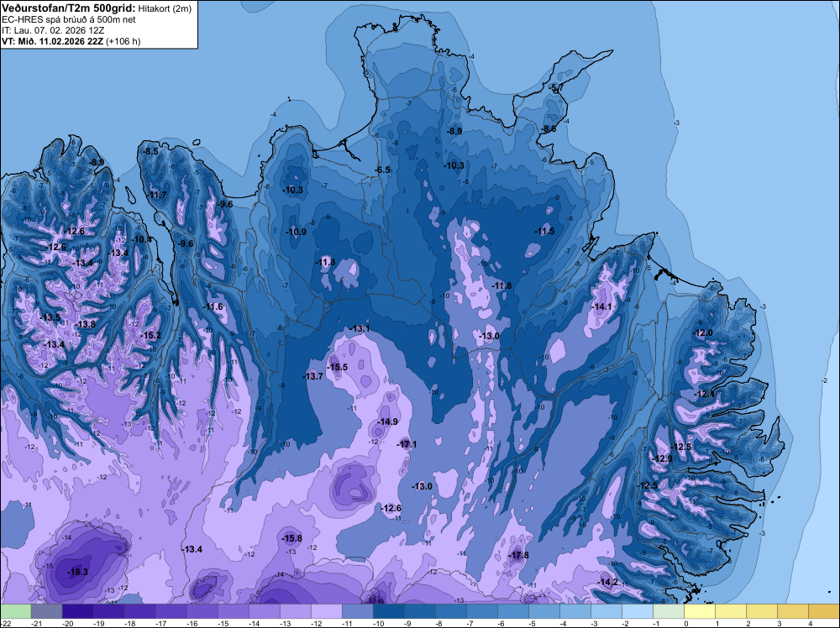Click the '(+106 h)' forecast offset text
The height and width of the screenshot is (628, 840).
point(123,41)
